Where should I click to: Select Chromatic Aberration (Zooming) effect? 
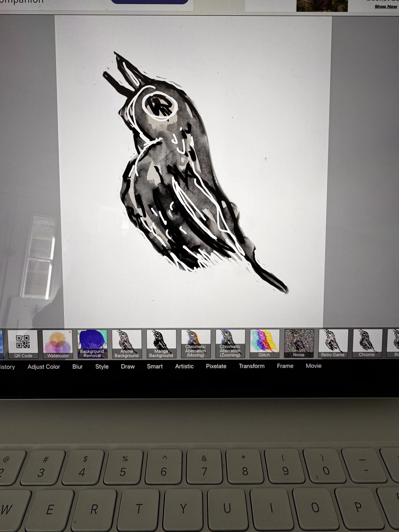[x=230, y=343]
